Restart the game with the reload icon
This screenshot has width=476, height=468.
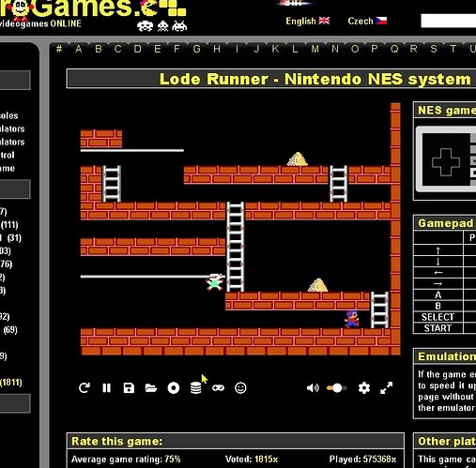pos(84,388)
